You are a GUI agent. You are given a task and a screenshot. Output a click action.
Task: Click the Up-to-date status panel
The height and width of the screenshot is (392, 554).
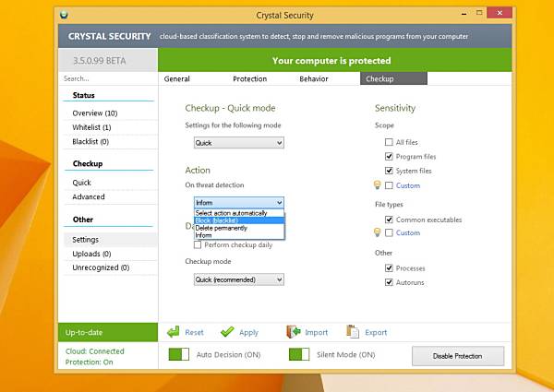[x=108, y=332]
